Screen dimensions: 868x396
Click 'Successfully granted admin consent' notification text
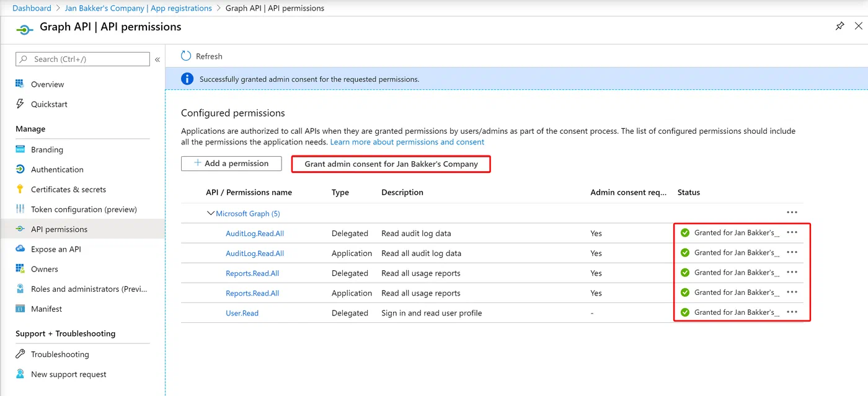click(309, 79)
